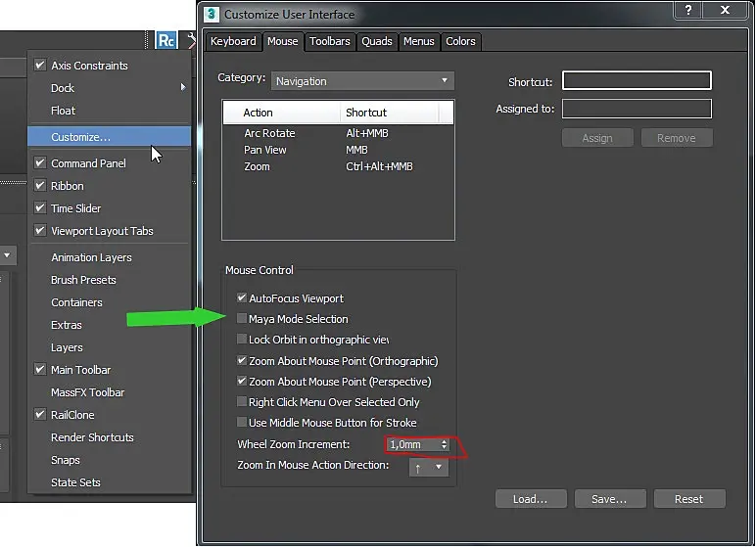
Task: Enable Maya Mode Selection checkbox
Action: point(242,319)
